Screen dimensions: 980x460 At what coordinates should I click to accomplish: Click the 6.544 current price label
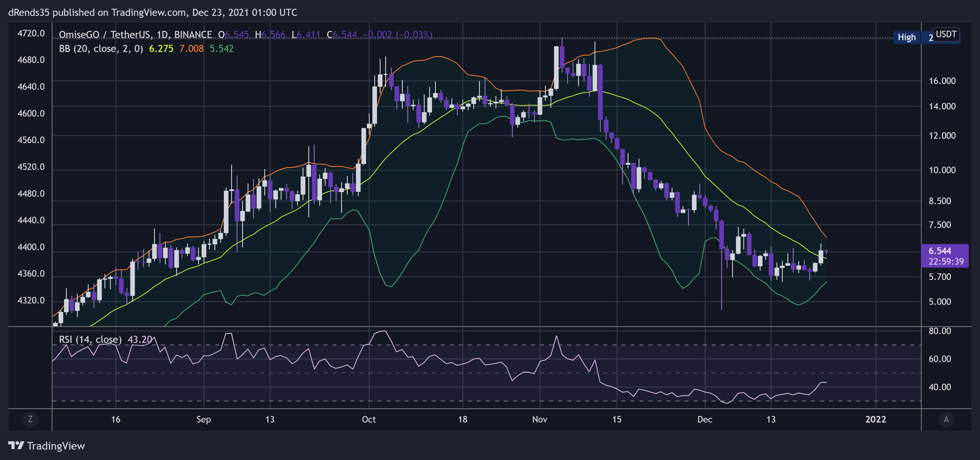pos(940,251)
